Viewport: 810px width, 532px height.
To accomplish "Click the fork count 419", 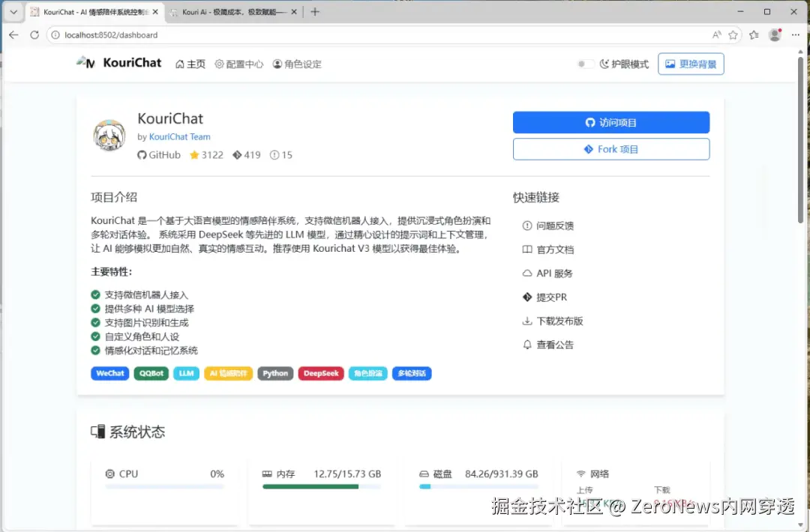I will [x=247, y=155].
